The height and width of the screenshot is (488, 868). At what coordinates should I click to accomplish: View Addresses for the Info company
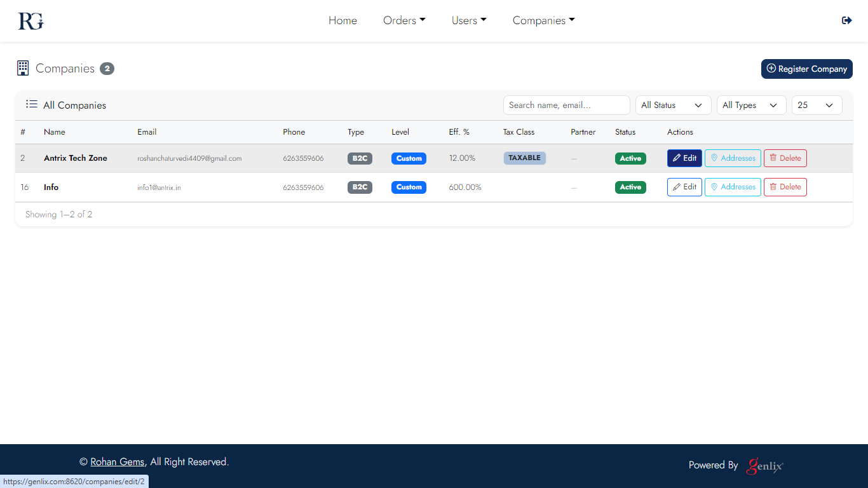(733, 187)
